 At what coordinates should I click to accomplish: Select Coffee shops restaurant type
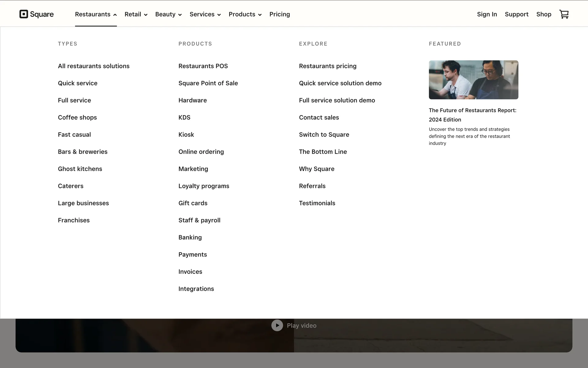(77, 117)
